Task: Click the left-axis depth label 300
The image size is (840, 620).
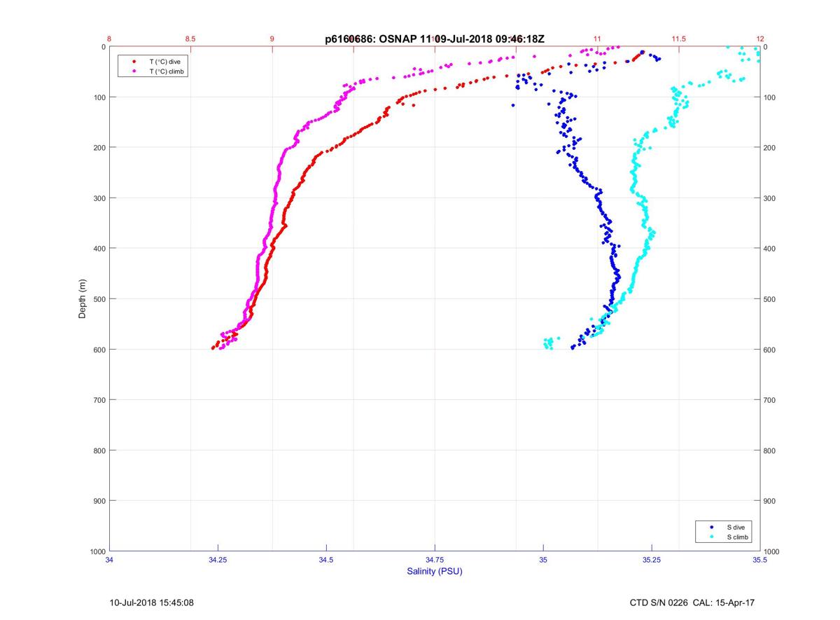Action: [99, 198]
